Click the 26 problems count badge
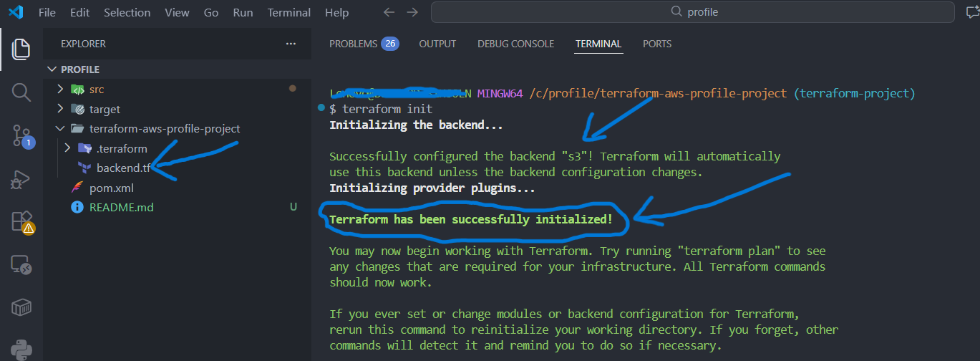Image resolution: width=980 pixels, height=361 pixels. 390,44
